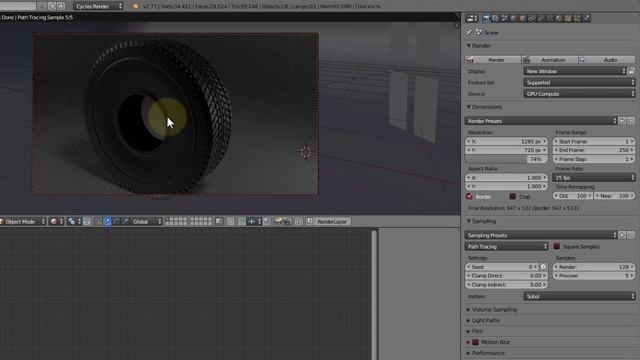This screenshot has height=360, width=640.
Task: Add a sampling preset with plus icon
Action: [622, 235]
